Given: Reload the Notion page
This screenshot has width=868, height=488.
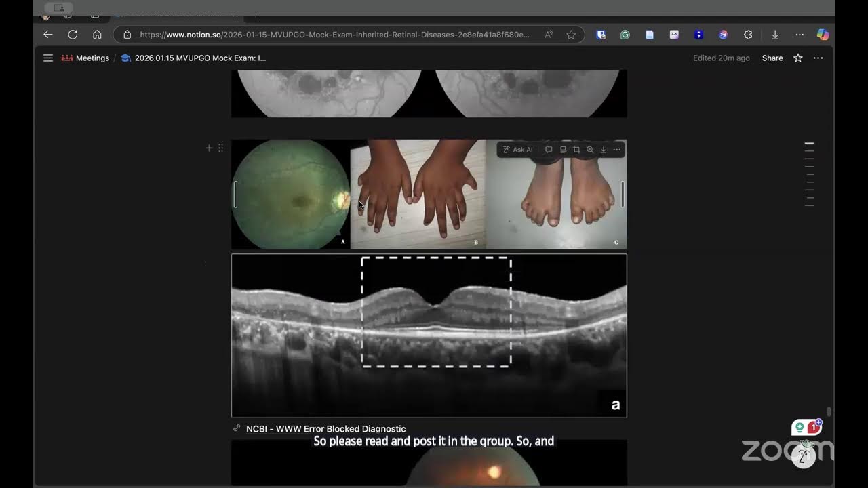Looking at the screenshot, I should 73,35.
